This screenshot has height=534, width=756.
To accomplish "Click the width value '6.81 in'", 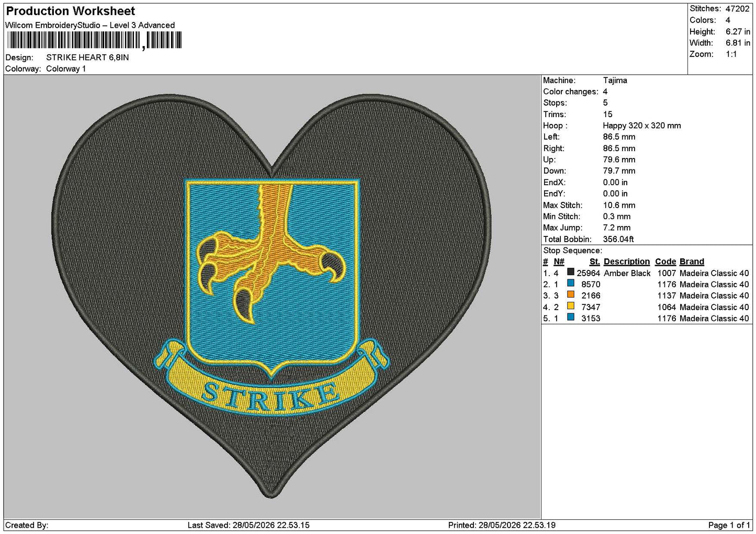I will coord(738,43).
